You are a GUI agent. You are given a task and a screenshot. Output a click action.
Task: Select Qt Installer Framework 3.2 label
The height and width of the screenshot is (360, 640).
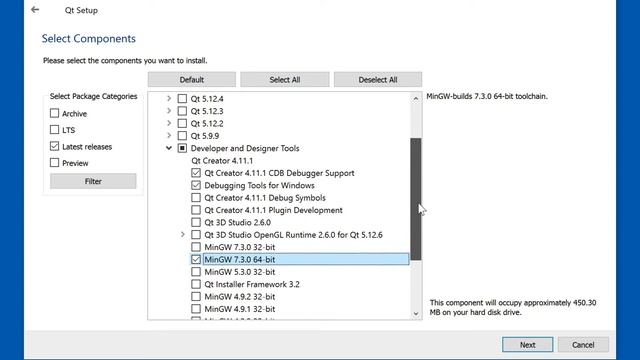(x=252, y=284)
